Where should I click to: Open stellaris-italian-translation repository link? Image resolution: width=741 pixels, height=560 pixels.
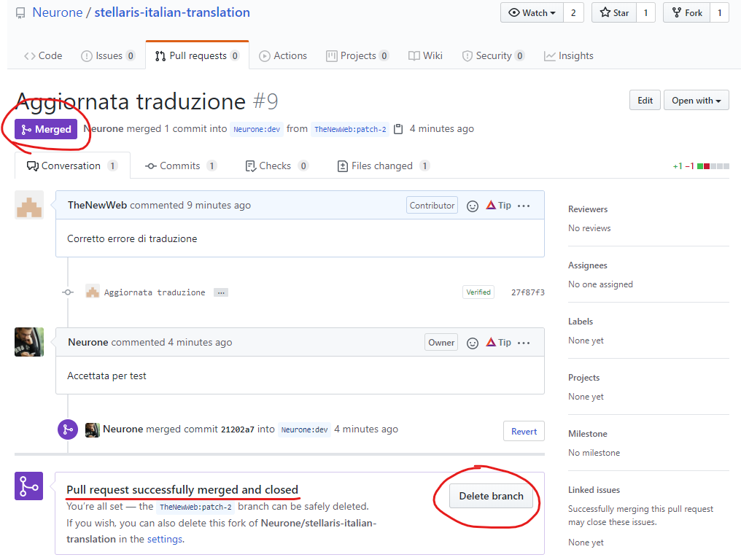(172, 12)
